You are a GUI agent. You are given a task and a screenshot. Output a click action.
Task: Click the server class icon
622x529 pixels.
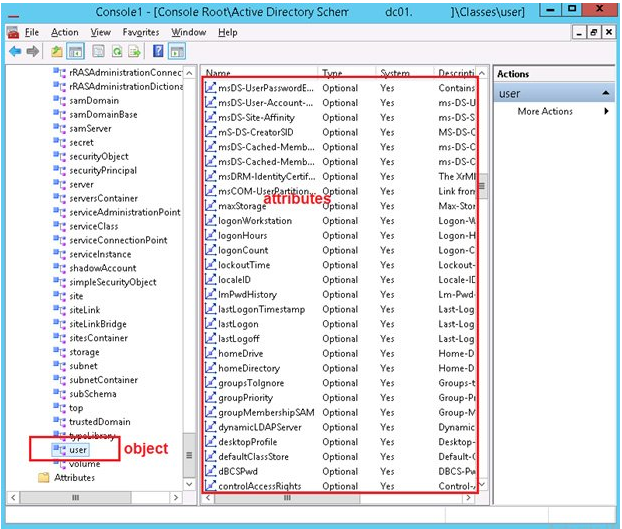click(60, 184)
